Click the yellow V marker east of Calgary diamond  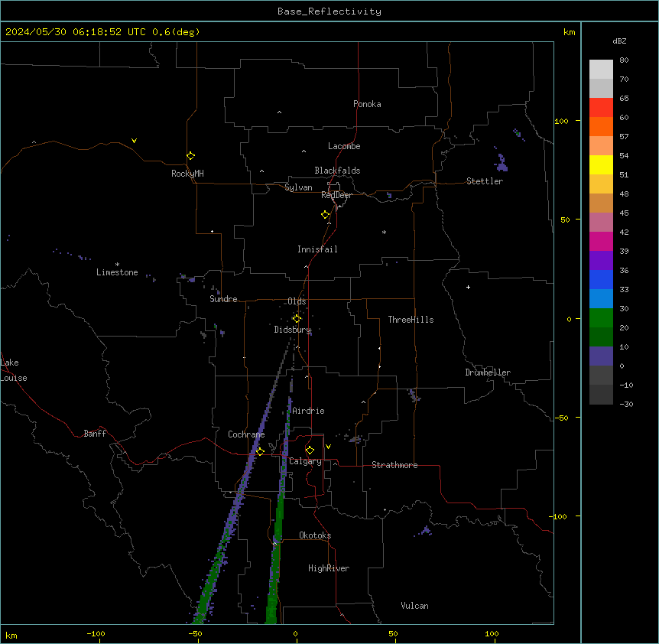[x=328, y=447]
